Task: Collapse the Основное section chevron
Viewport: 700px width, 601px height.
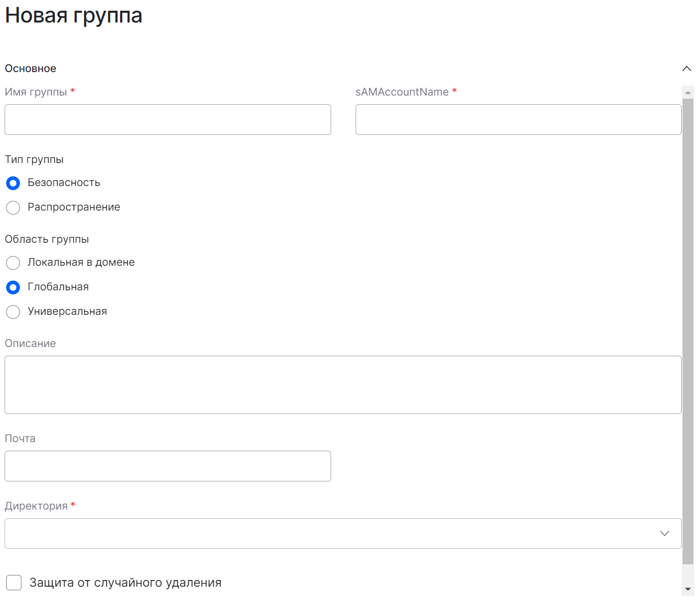Action: (x=686, y=68)
